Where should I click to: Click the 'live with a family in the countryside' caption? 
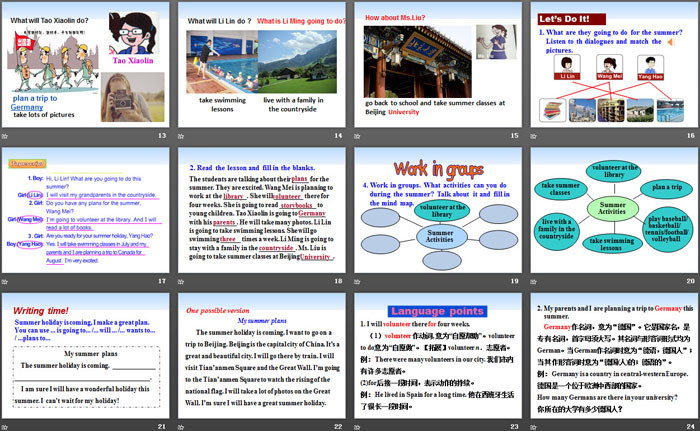pos(293,105)
